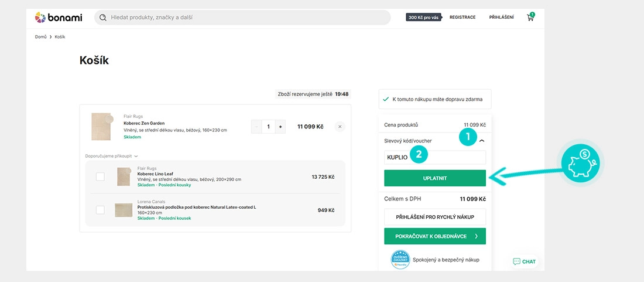Screen dimensions: 644x282
Task: Click the Ověřeno zákazníky badge
Action: 400,260
